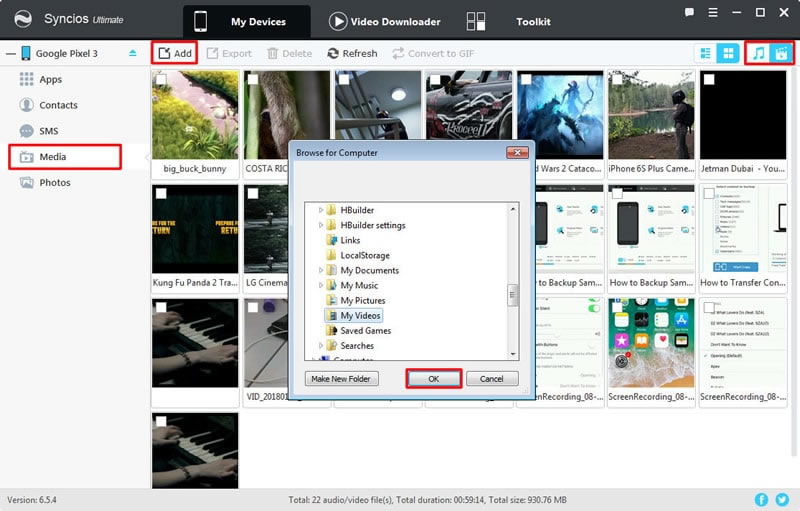The image size is (800, 511).
Task: Tick checkbox on iPhone 6S Plus Camera video
Action: pos(617,79)
